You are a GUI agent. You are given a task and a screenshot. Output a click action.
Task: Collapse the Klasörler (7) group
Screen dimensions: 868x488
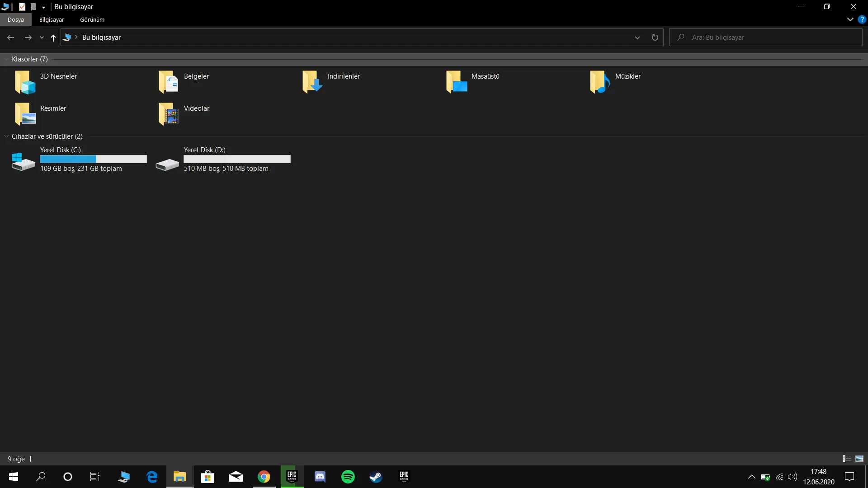[6, 59]
